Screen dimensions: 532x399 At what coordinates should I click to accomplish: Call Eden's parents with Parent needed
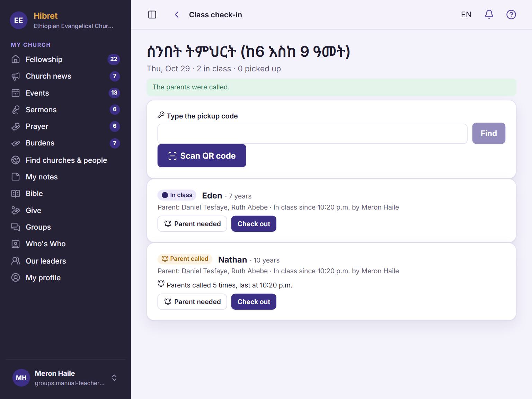click(x=192, y=224)
